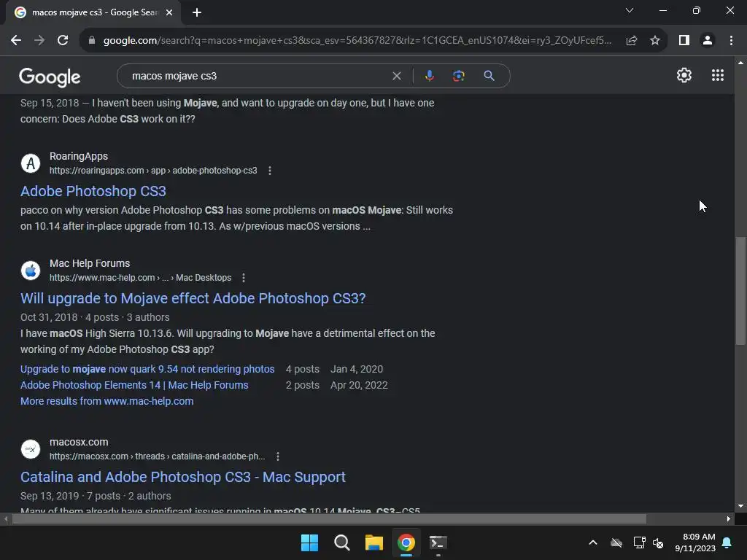Click the RoaringApps site name

click(79, 156)
